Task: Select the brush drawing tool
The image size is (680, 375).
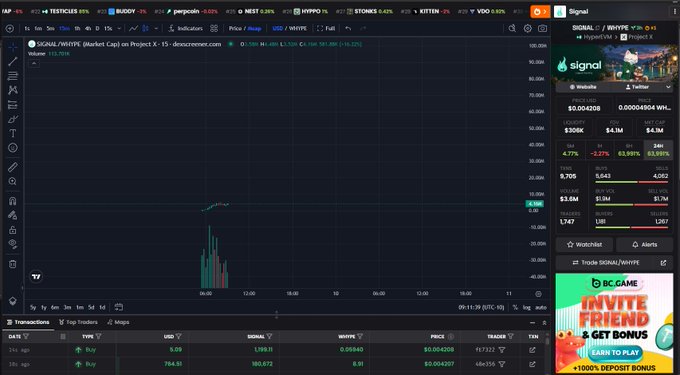Action: click(x=13, y=119)
